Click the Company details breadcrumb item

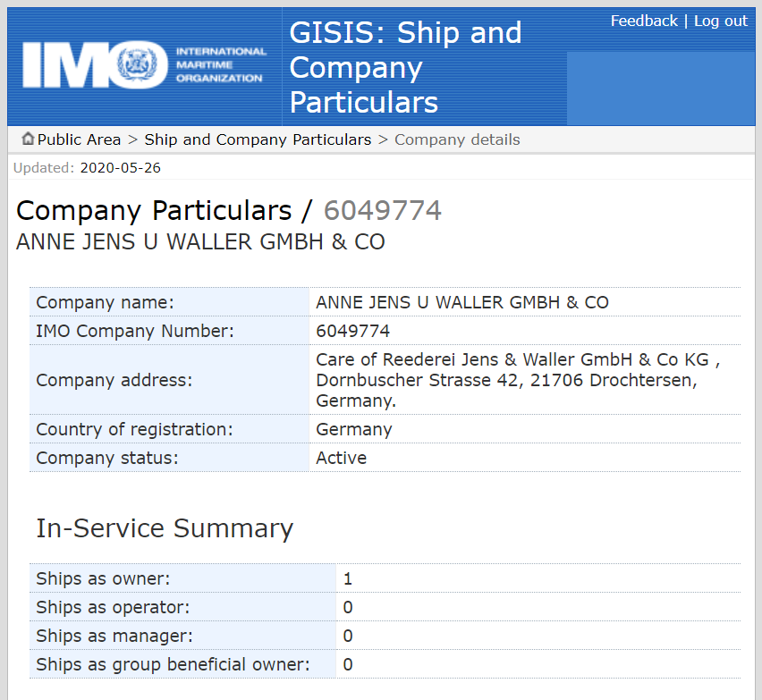tap(457, 139)
